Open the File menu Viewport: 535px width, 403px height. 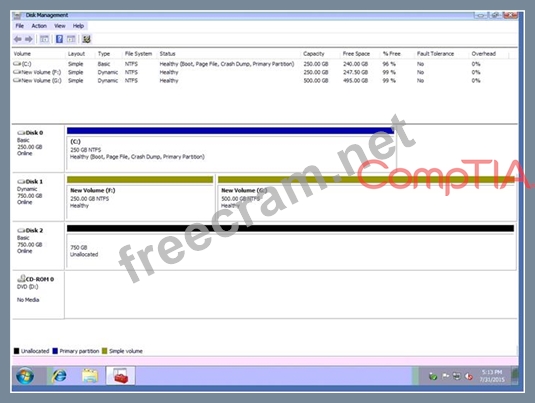[x=20, y=26]
